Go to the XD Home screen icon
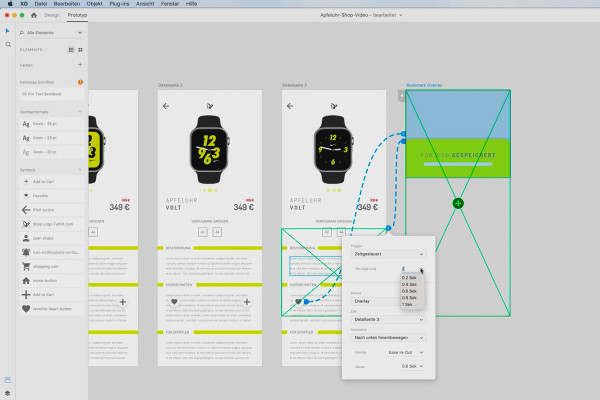The height and width of the screenshot is (400, 600). 34,15
